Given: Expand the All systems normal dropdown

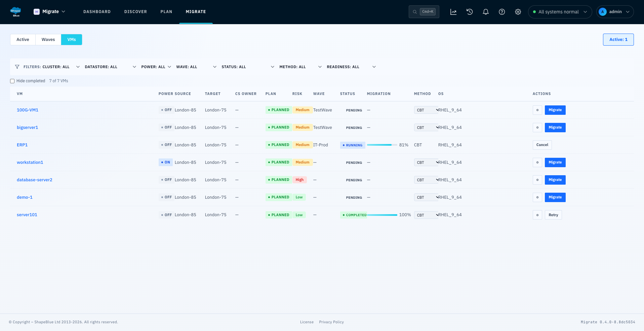Looking at the screenshot, I should click(560, 12).
